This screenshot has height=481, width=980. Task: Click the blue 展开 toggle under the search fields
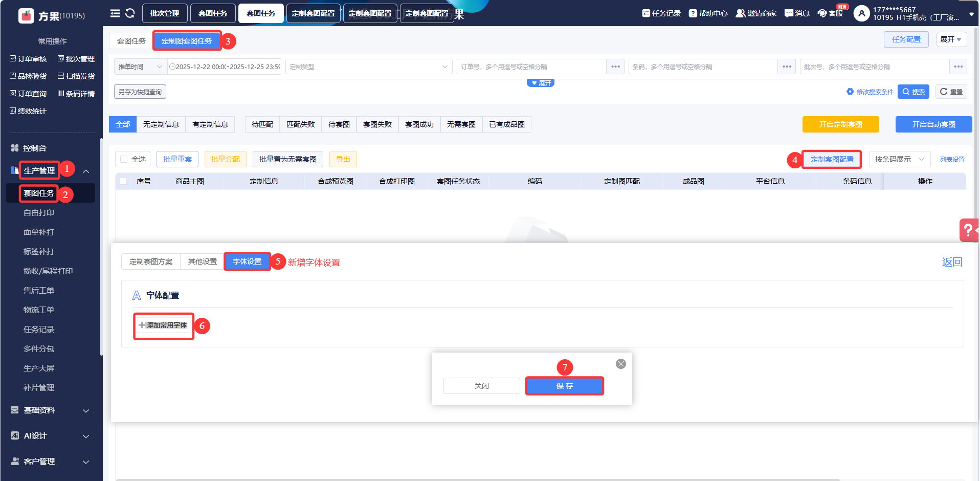(541, 83)
